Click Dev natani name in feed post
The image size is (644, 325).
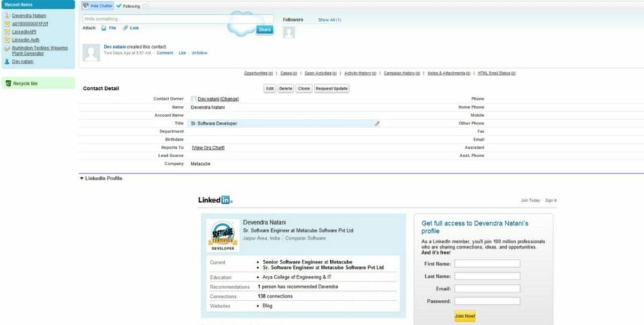pos(114,47)
